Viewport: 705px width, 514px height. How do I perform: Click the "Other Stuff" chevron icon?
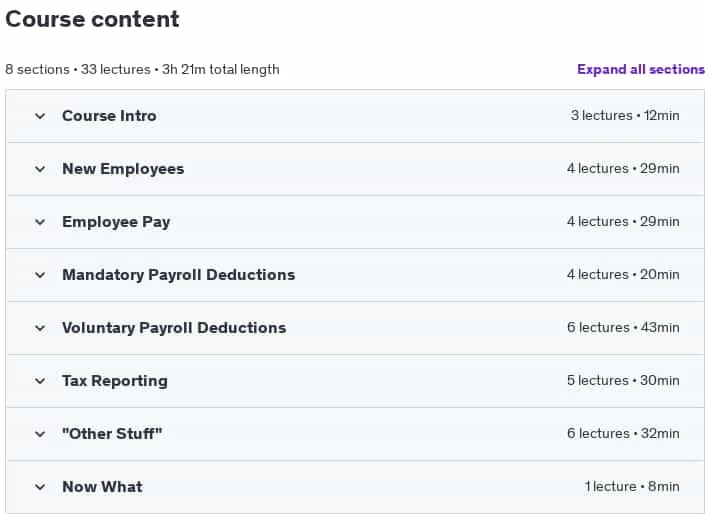[x=40, y=434]
